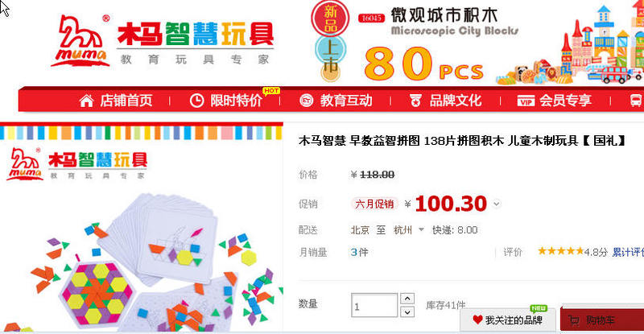The image size is (644, 334).
Task: Click the VIP icon beside 会员专享
Action: click(526, 101)
